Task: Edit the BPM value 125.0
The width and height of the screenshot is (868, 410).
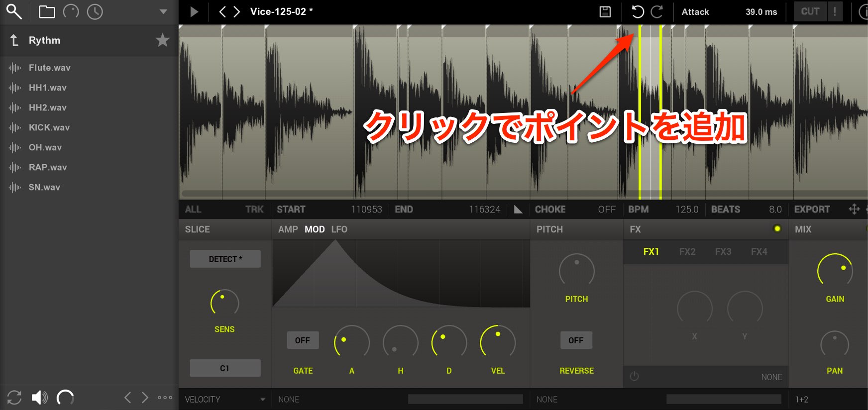Action: 687,209
